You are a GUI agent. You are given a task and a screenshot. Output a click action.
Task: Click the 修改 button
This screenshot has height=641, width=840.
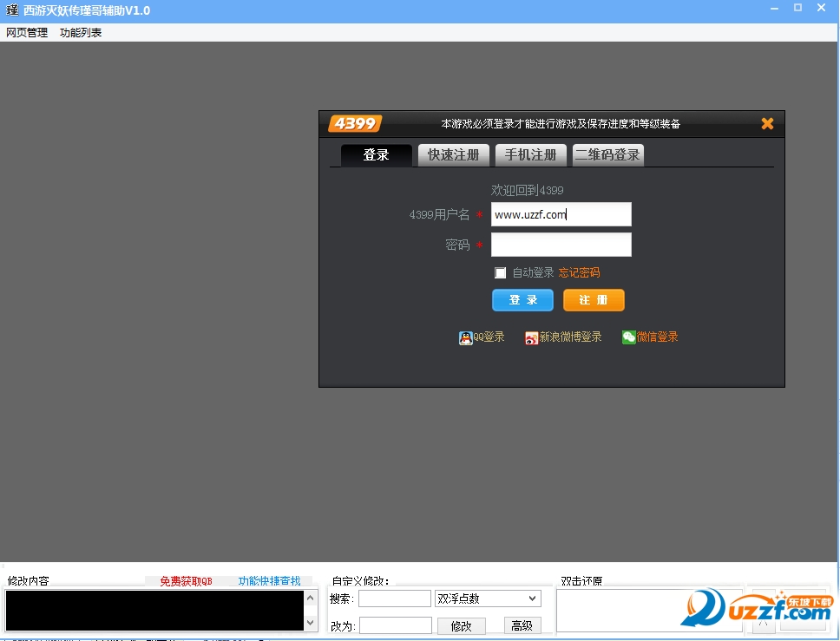coord(462,626)
